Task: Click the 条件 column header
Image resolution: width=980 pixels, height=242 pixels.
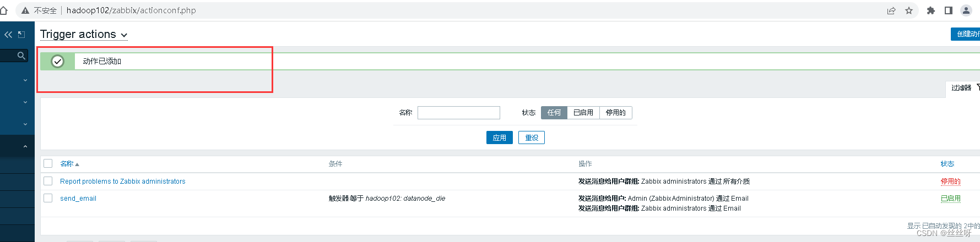Action: (335, 164)
